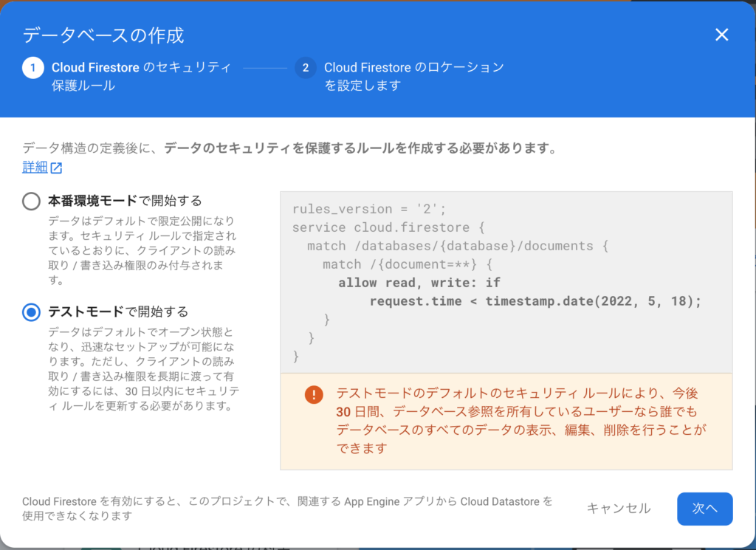Click the Cloud Datastore footer notice text
This screenshot has height=550, width=756.
coord(287,509)
